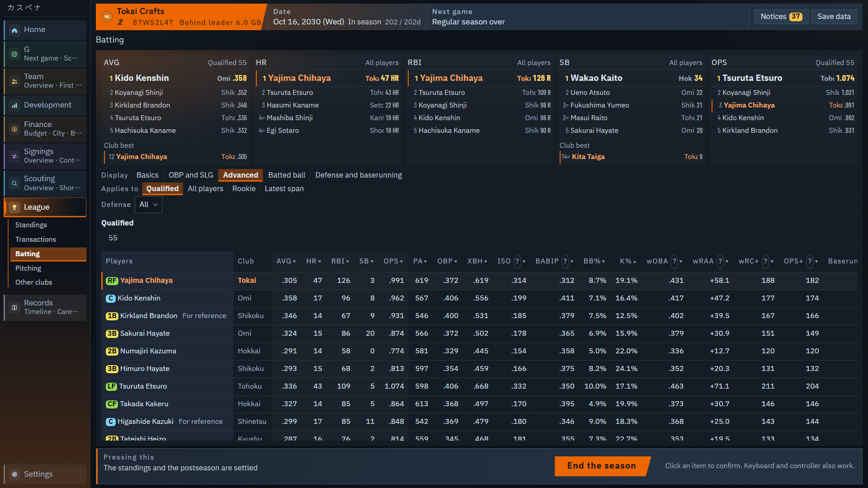Click the wRAA help question mark

pyautogui.click(x=720, y=261)
